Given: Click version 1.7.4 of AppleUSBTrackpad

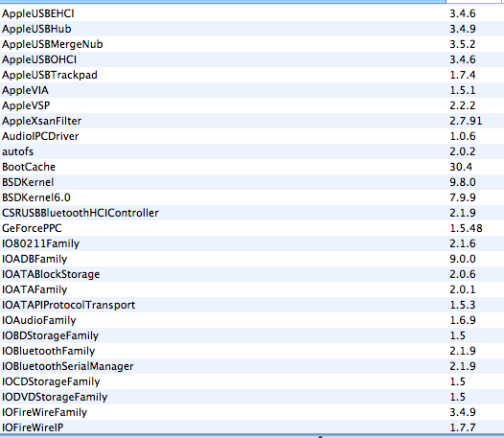Looking at the screenshot, I should point(463,75).
